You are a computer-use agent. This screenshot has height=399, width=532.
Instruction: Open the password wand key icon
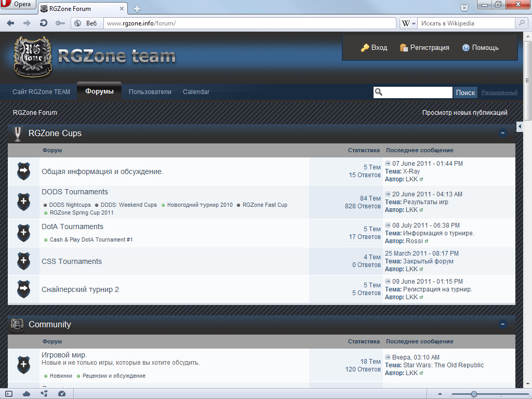point(60,23)
